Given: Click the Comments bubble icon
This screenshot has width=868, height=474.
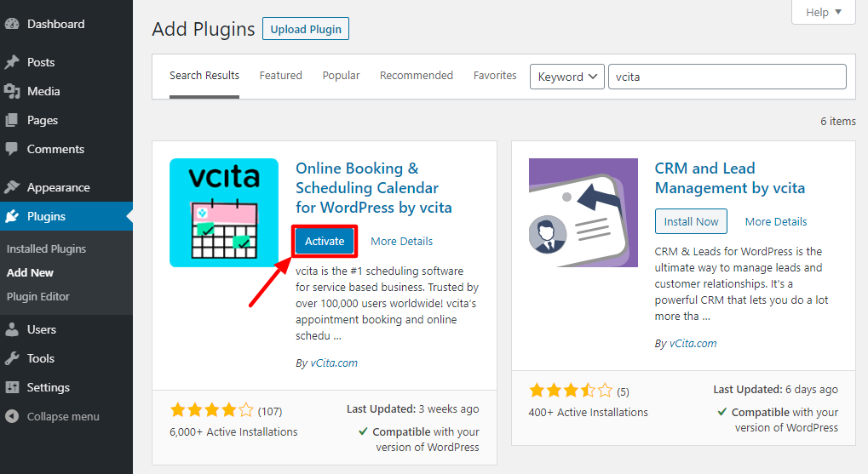Looking at the screenshot, I should (12, 149).
